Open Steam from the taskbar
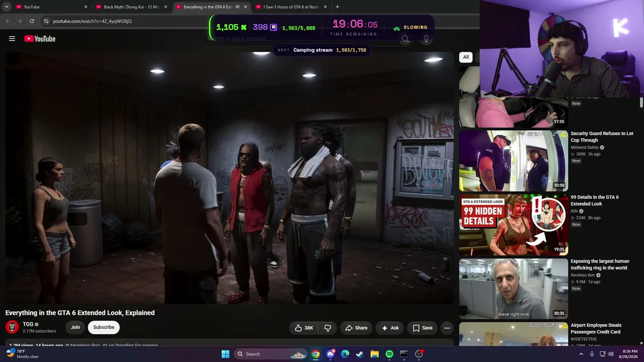 [x=360, y=354]
